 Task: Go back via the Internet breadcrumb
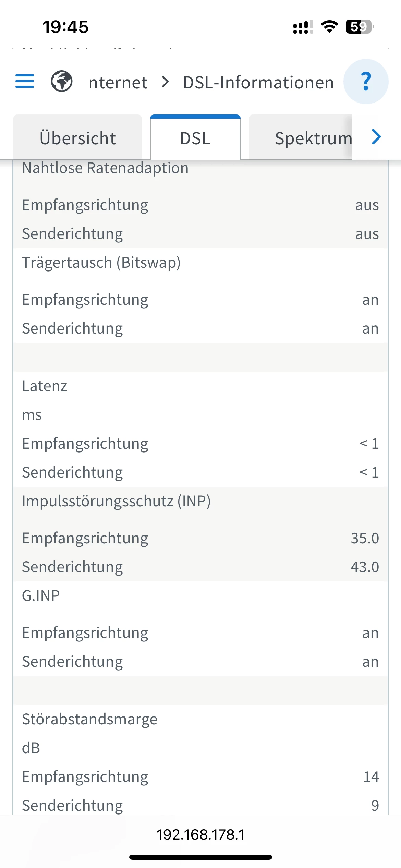(119, 83)
